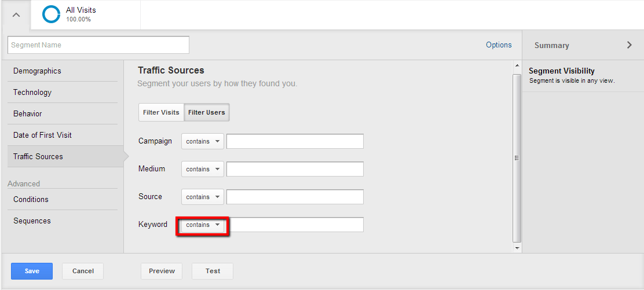Click the blue Save button
Screen dimensions: 644x290
[32, 271]
